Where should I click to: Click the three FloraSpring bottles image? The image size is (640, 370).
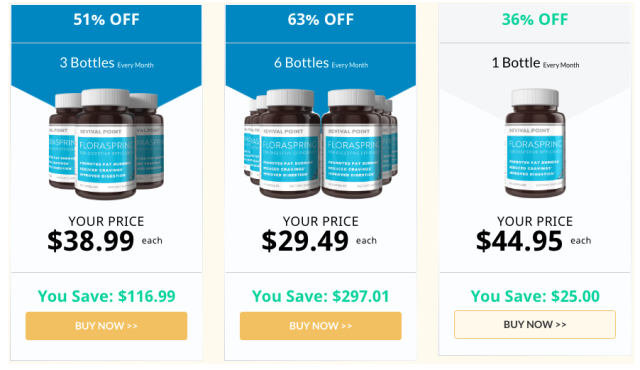[x=106, y=144]
